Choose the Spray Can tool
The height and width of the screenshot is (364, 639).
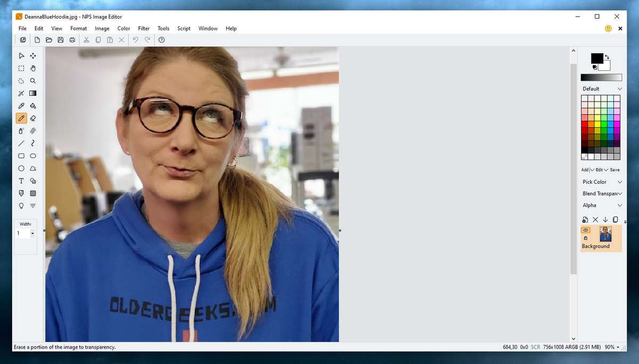tap(21, 130)
